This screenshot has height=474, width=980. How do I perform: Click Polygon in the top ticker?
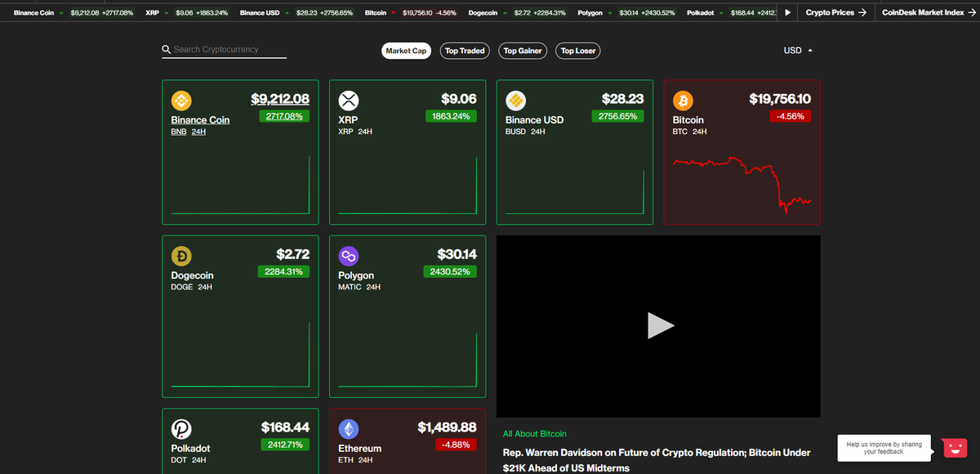click(590, 13)
